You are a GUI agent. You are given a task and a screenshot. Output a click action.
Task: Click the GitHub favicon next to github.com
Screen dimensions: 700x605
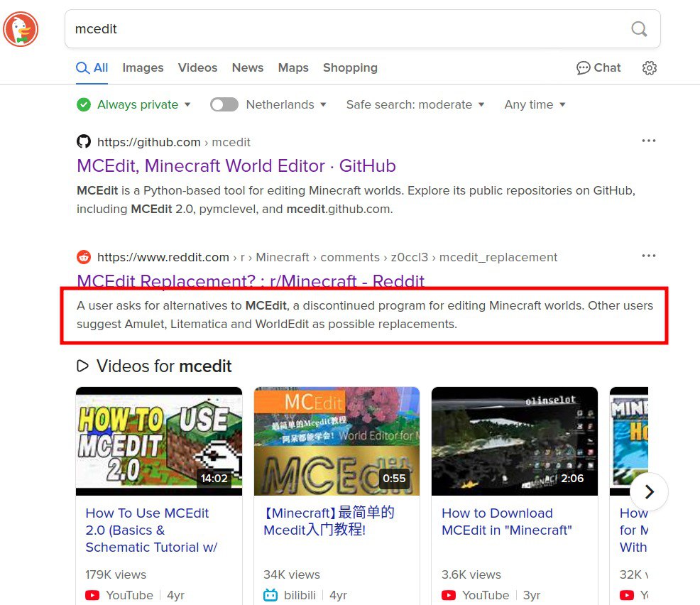[x=84, y=142]
